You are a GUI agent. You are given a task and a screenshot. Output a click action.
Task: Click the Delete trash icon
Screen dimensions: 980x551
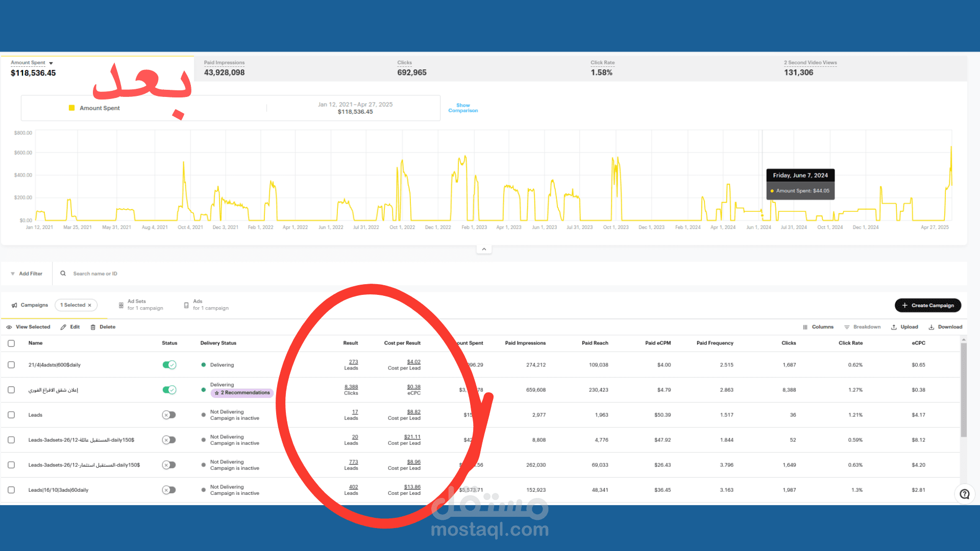(x=93, y=327)
